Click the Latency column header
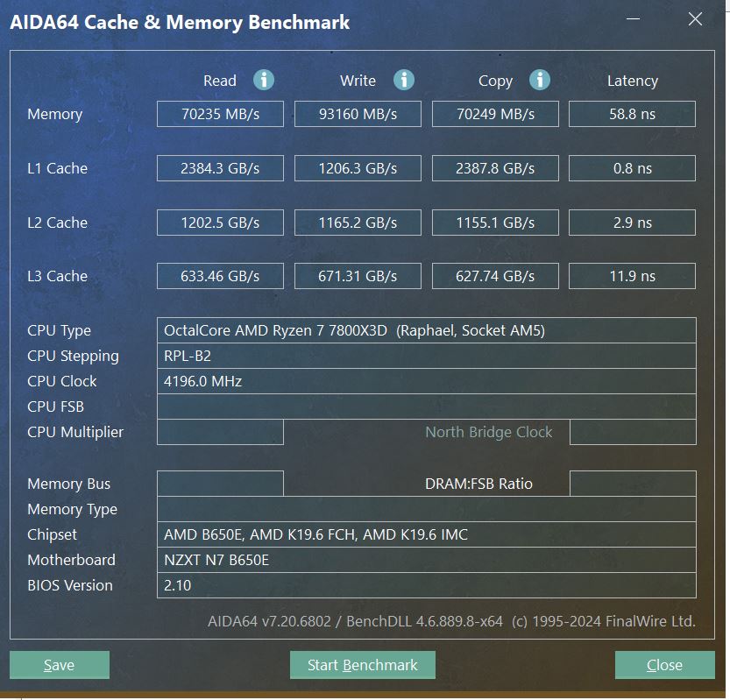730x700 pixels. pyautogui.click(x=632, y=81)
